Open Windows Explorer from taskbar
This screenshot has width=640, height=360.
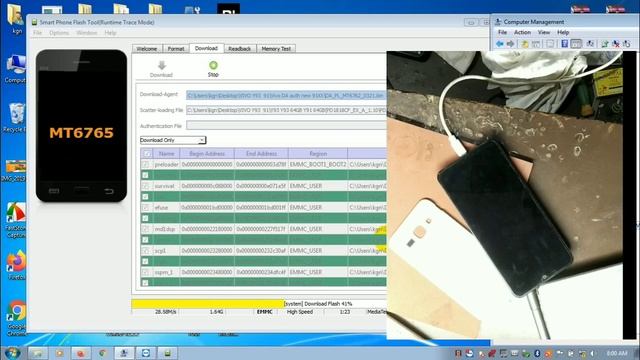(x=38, y=353)
